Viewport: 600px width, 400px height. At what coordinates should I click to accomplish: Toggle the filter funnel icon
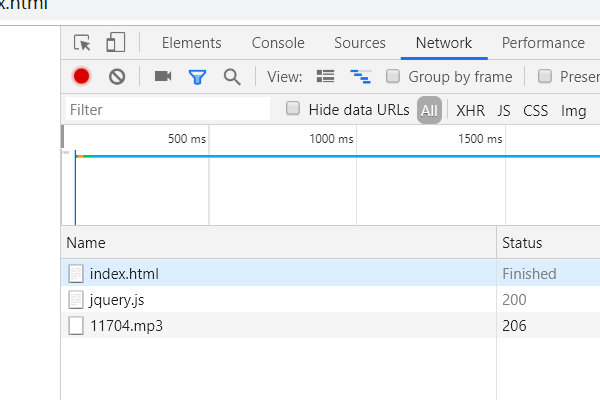click(197, 76)
